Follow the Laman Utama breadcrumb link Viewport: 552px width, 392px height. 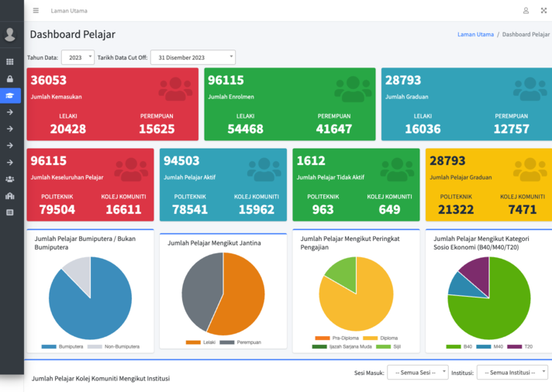pos(475,35)
